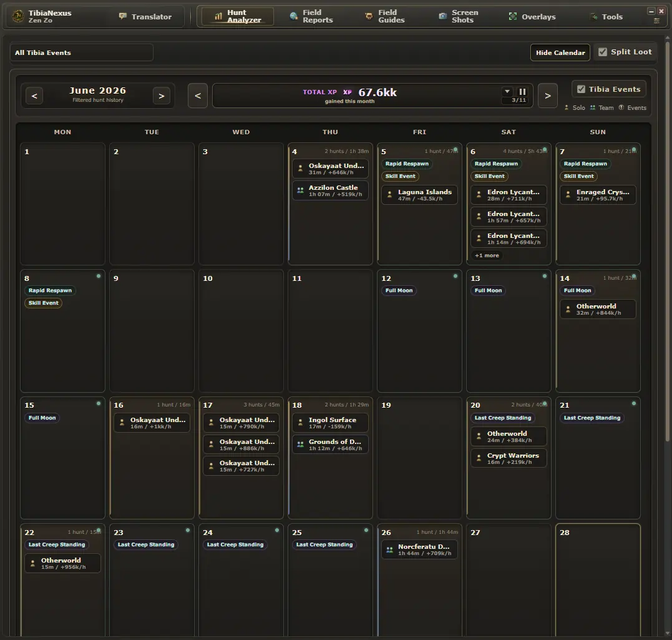
Task: Select Skill Event tag on June 6
Action: pos(489,176)
